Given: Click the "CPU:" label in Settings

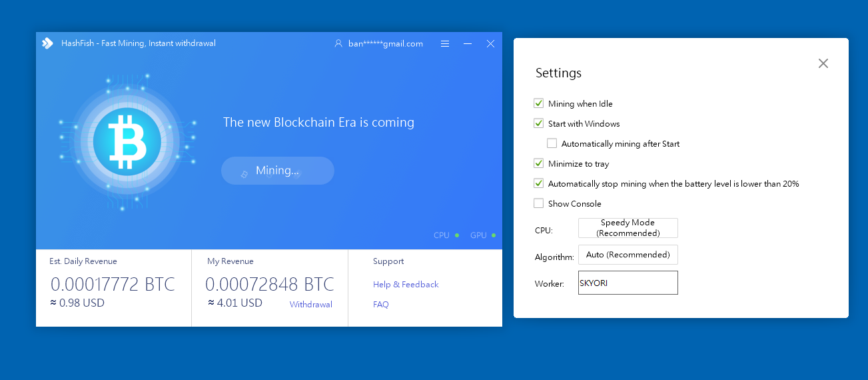Looking at the screenshot, I should pyautogui.click(x=544, y=231).
